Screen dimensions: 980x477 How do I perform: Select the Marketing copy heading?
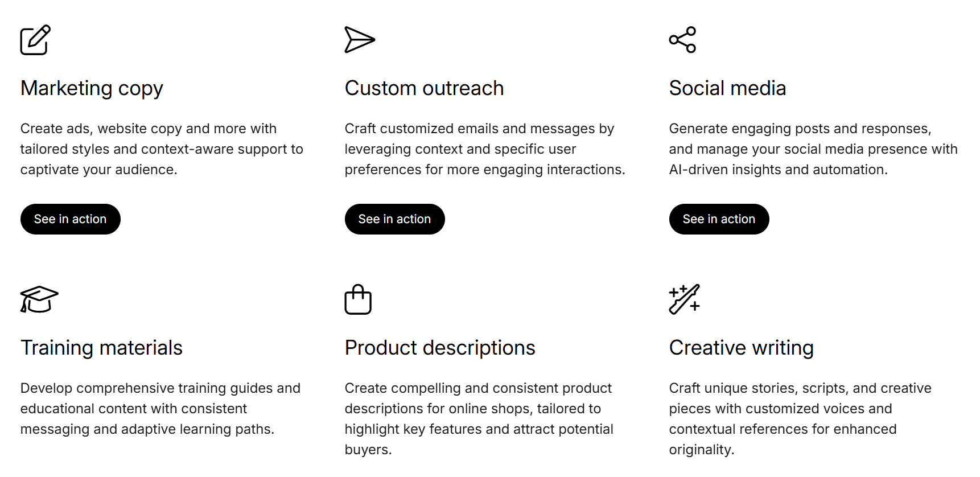pos(92,88)
